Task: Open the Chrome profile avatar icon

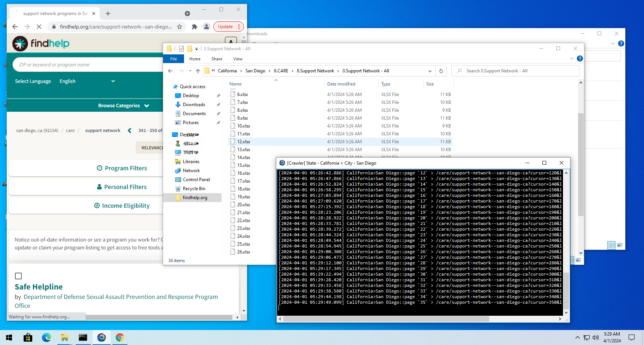Action: click(x=206, y=27)
